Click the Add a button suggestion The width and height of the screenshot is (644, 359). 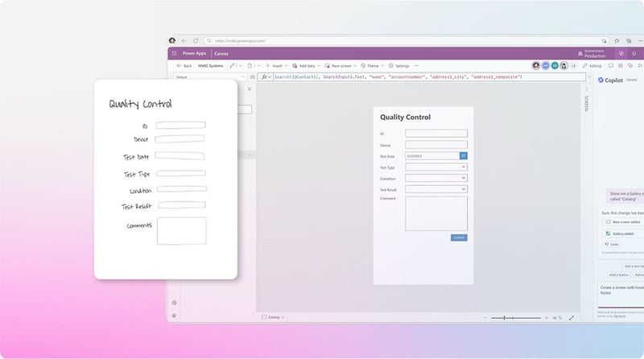point(619,274)
